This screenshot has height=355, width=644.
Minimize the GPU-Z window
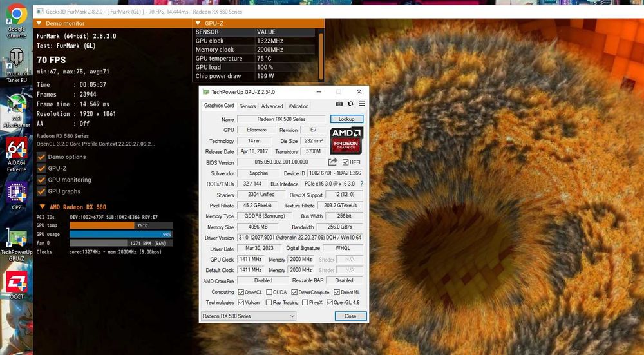319,92
